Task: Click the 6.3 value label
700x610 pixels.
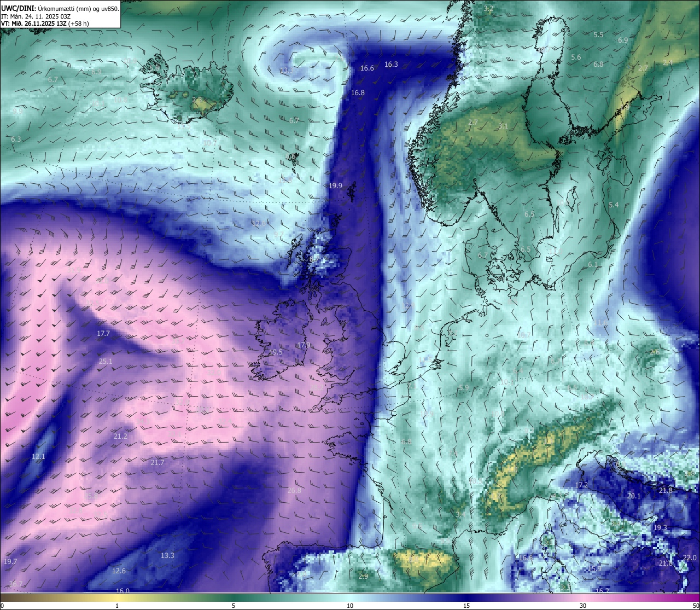Action: pyautogui.click(x=16, y=140)
